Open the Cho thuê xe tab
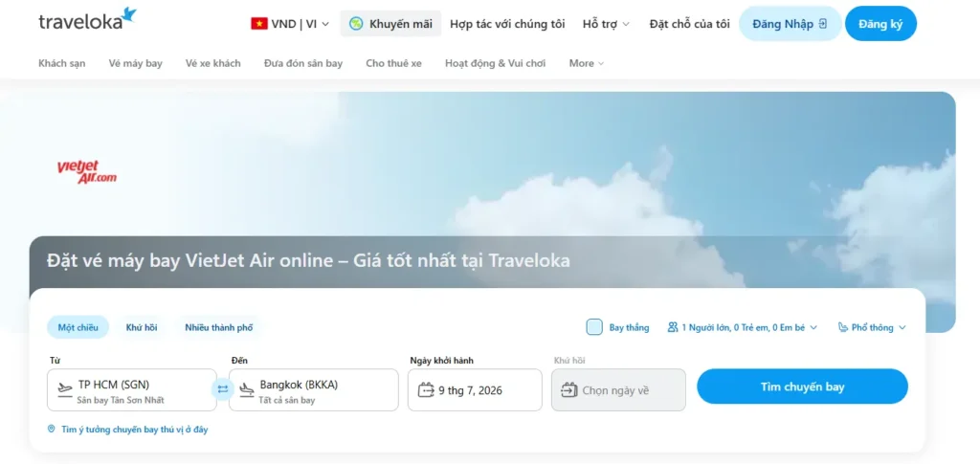This screenshot has width=980, height=464. 393,63
